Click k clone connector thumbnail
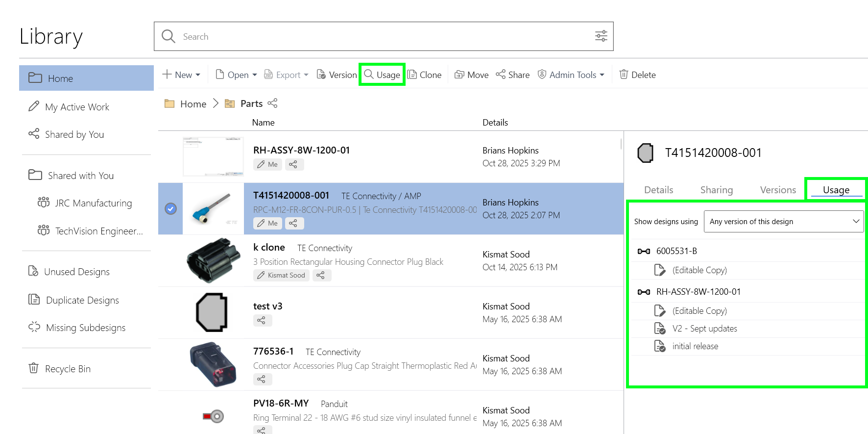This screenshot has width=868, height=434. [x=214, y=260]
